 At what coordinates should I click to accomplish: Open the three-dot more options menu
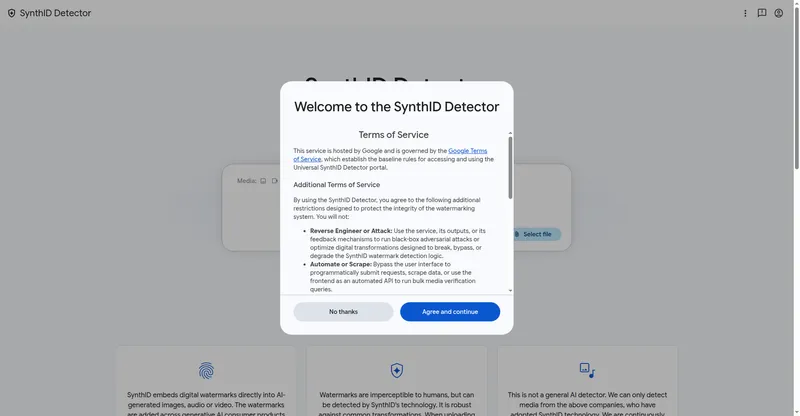pos(745,13)
